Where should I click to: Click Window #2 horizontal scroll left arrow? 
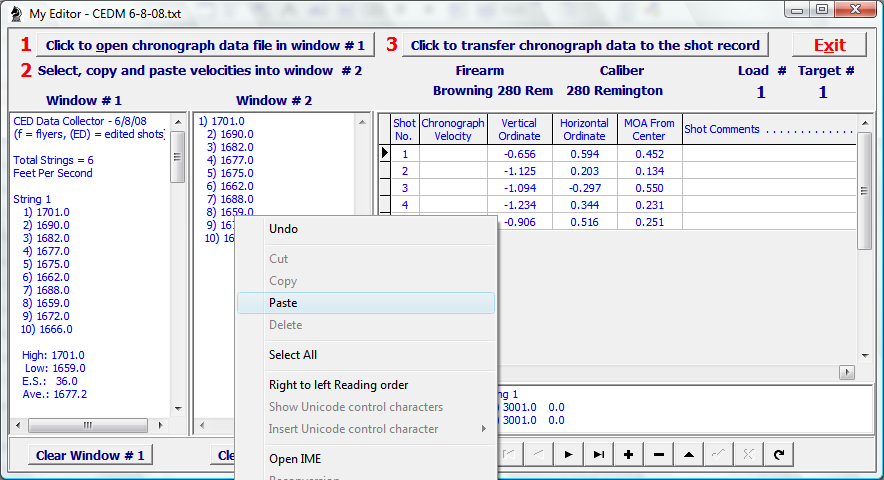tap(202, 425)
